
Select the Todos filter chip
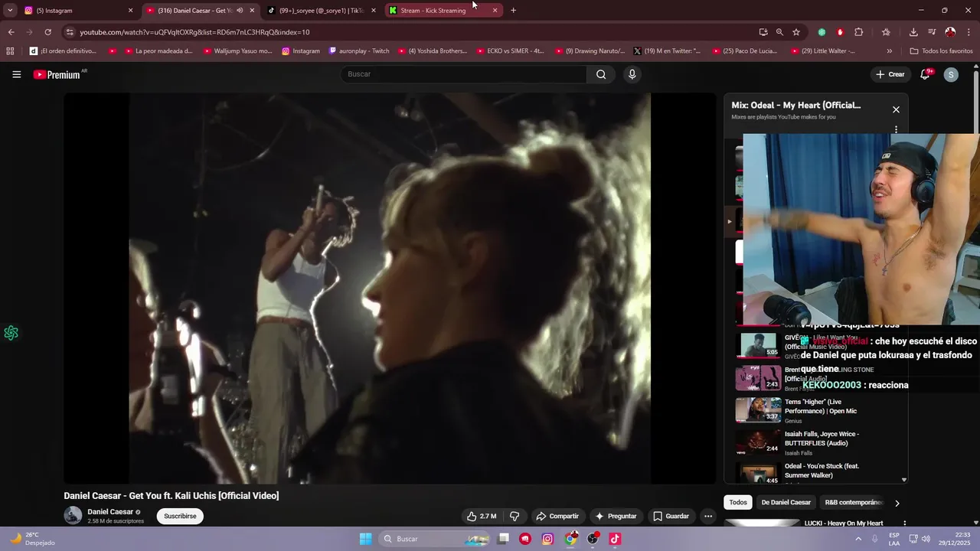click(x=738, y=503)
